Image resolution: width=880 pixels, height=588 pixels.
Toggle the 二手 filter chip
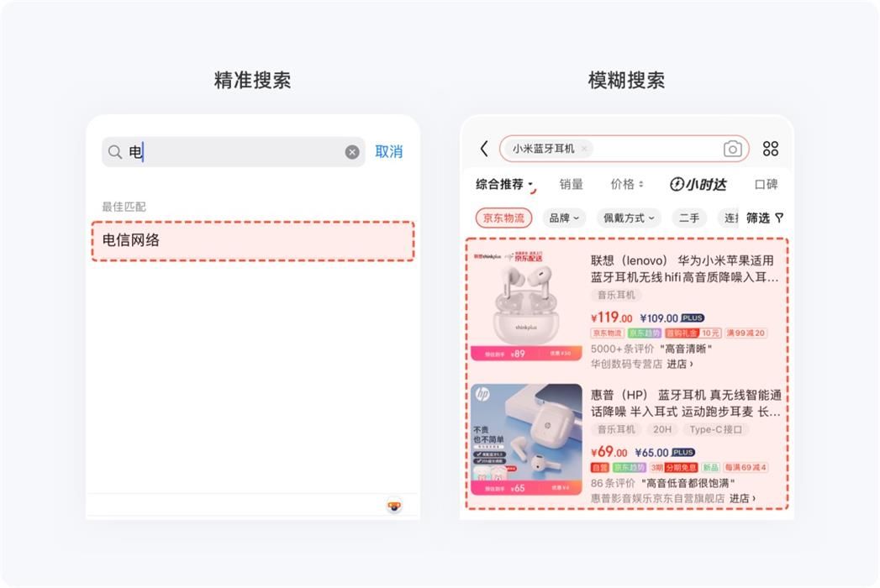coord(689,218)
